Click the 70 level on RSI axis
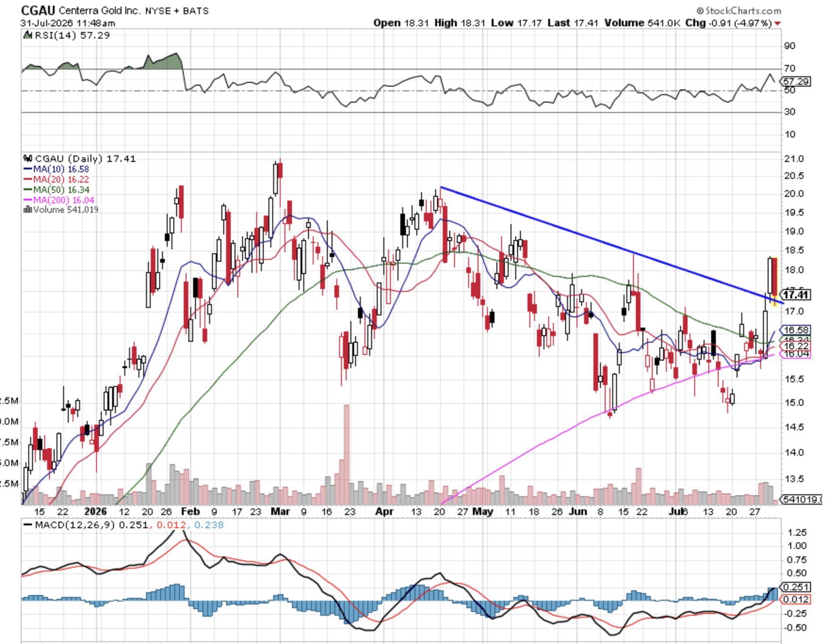The width and height of the screenshot is (827, 644). (790, 68)
